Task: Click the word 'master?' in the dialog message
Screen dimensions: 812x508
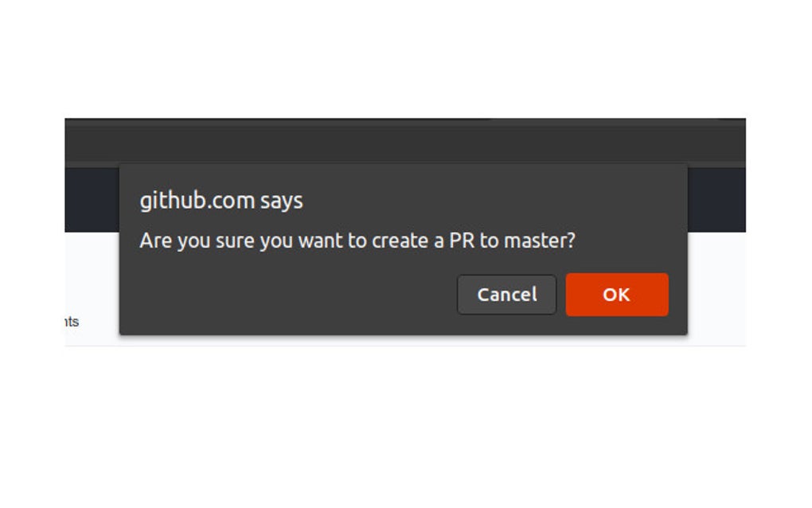Action: click(x=540, y=240)
